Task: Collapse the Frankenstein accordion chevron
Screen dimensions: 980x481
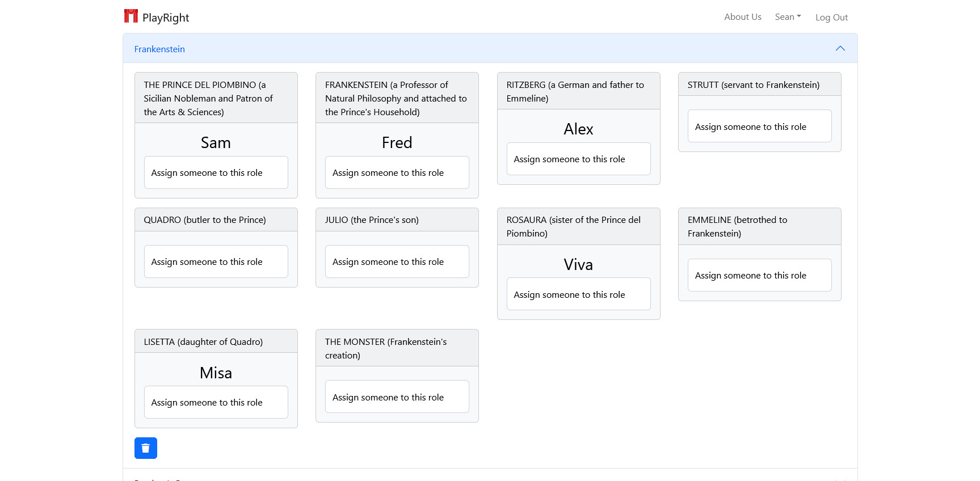Action: (840, 49)
